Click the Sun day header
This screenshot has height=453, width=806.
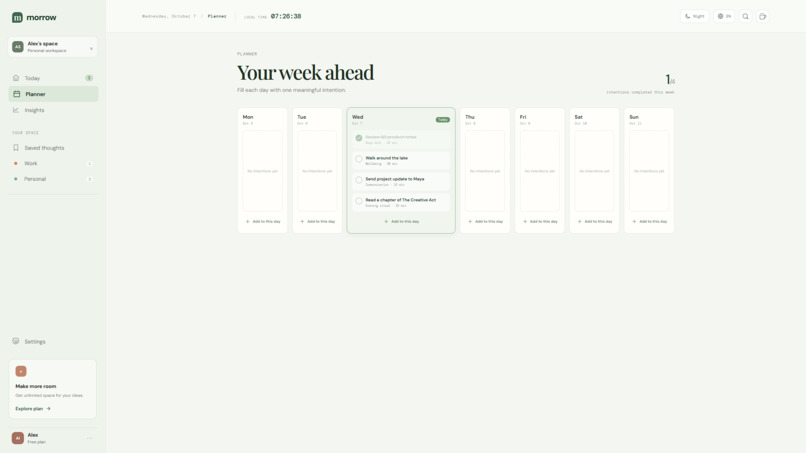635,119
